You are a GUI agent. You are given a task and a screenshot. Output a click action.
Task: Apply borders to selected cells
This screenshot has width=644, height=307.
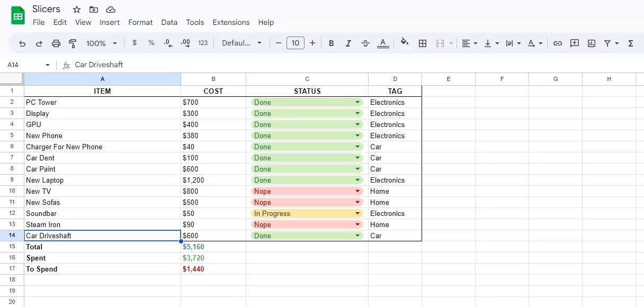(423, 43)
